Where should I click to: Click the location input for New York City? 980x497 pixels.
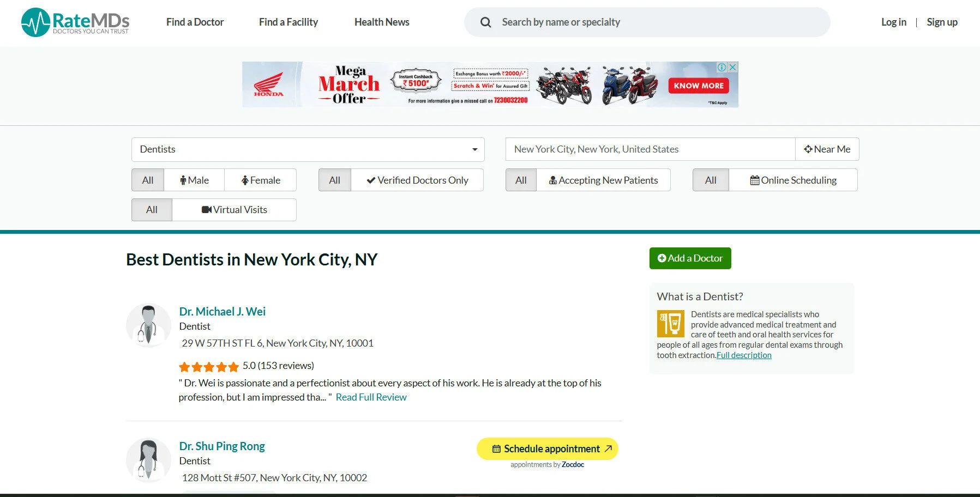649,149
